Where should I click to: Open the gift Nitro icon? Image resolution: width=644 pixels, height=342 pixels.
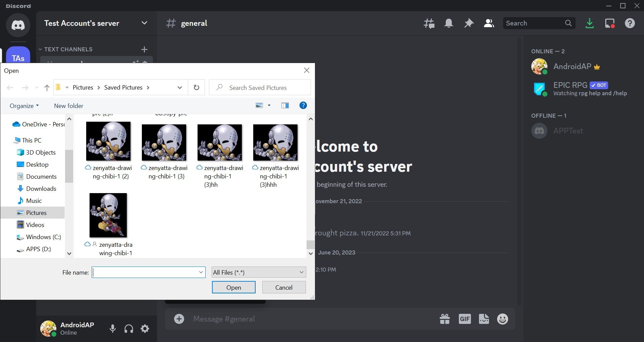(445, 319)
